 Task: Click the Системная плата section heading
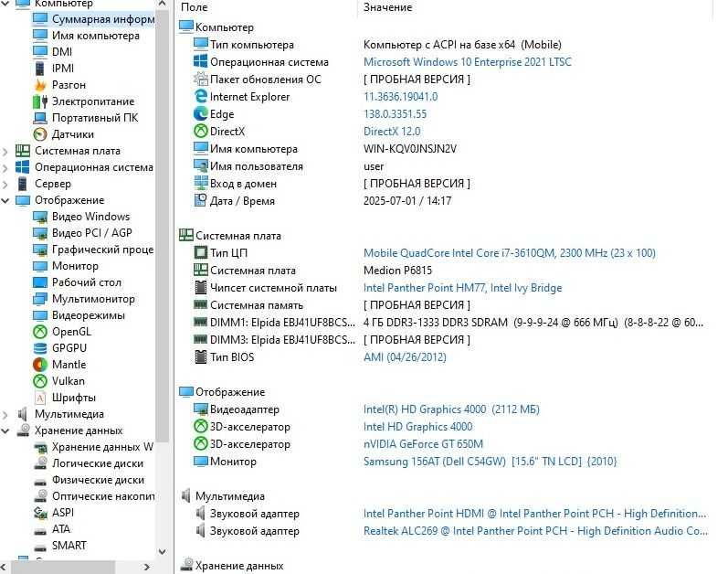point(238,236)
